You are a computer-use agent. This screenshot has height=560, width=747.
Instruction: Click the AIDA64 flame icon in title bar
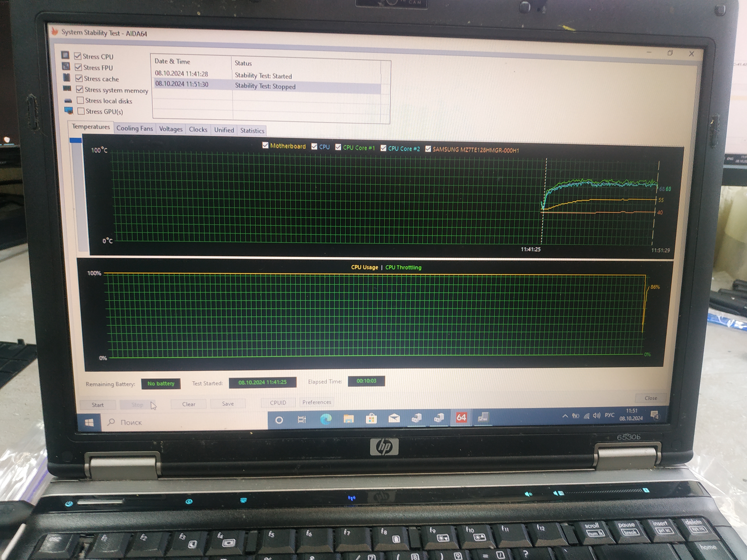(54, 31)
